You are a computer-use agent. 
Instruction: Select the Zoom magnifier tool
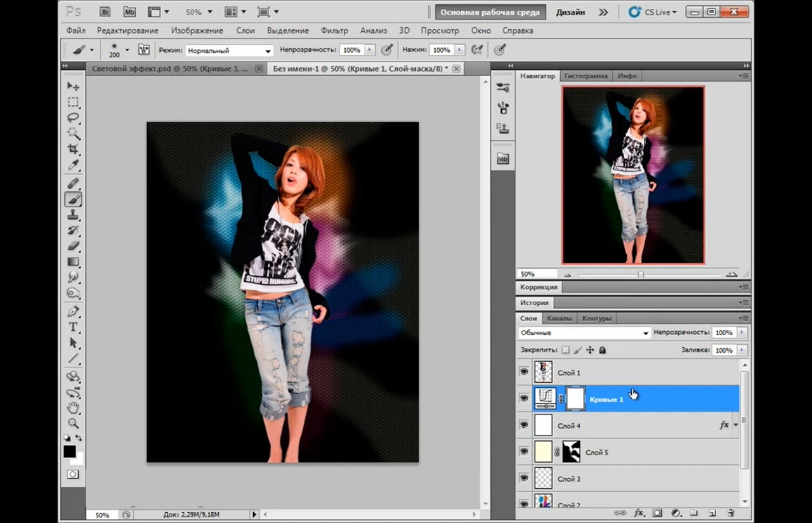74,423
